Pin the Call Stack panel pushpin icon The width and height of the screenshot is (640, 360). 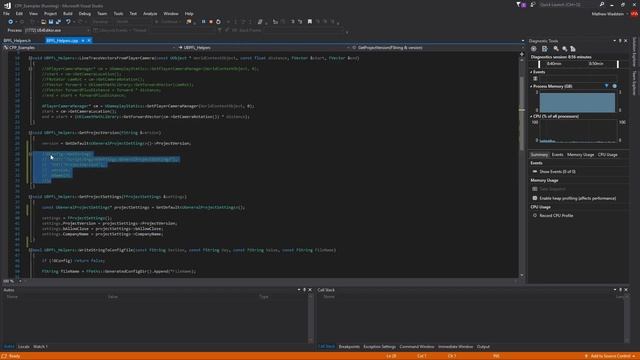tap(620, 290)
